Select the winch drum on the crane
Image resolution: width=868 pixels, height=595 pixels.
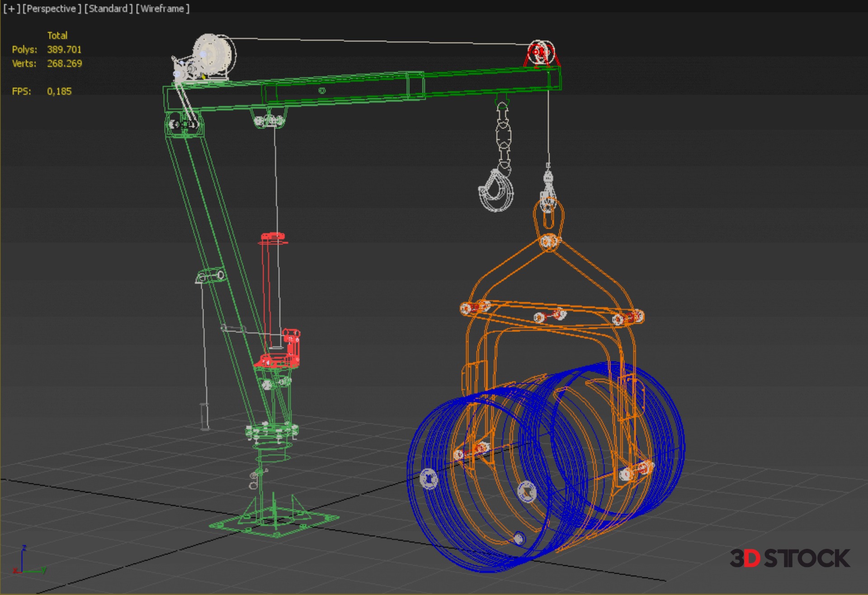(x=213, y=54)
